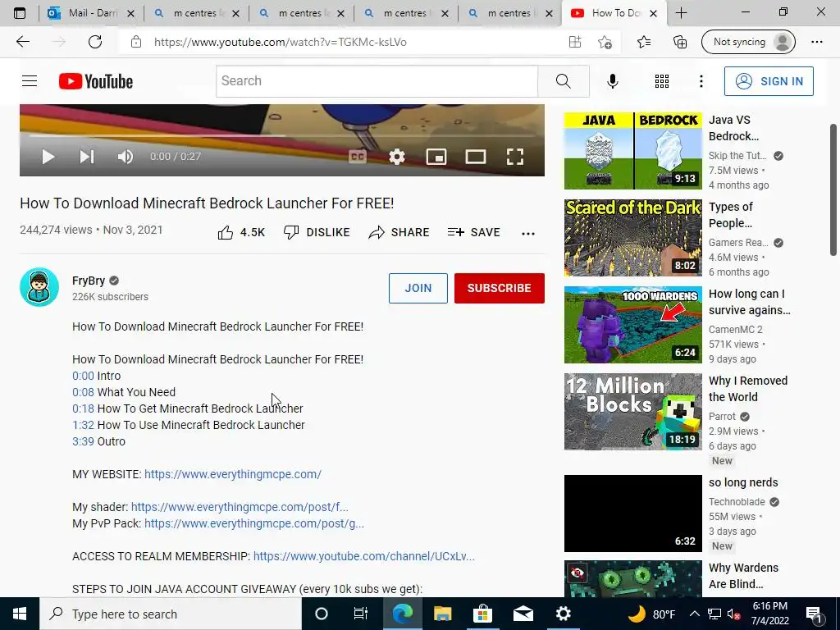840x630 pixels.
Task: Jump to 3:39 Outro timestamp
Action: click(x=83, y=442)
